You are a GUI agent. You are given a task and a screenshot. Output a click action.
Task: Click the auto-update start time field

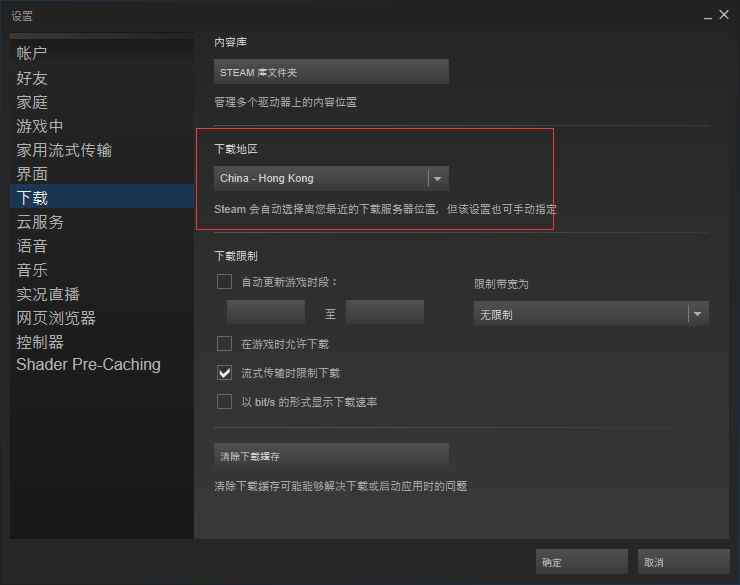266,312
